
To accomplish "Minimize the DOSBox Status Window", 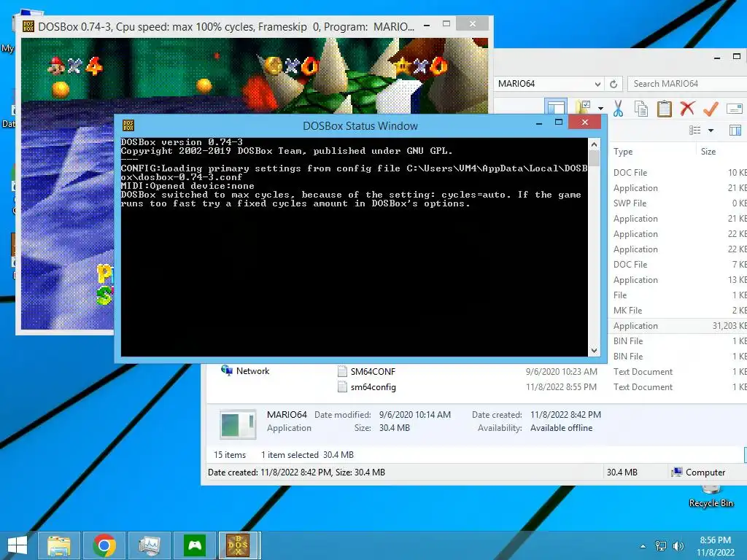I will point(539,123).
